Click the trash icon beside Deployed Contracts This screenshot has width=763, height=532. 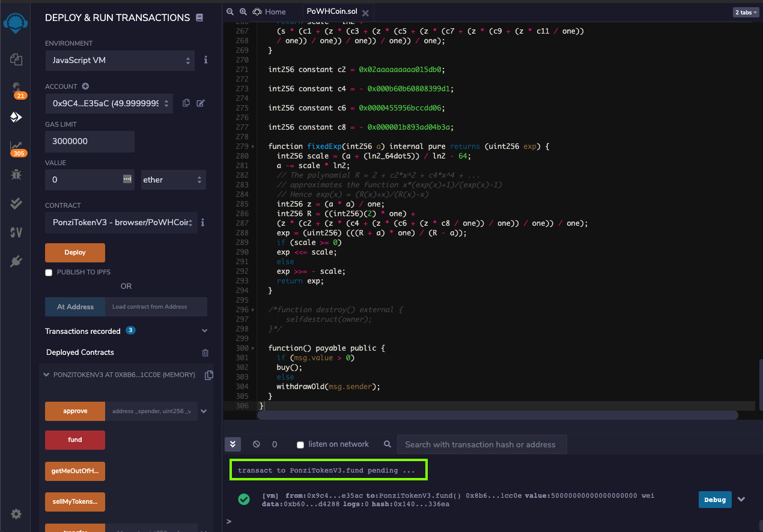pyautogui.click(x=205, y=353)
